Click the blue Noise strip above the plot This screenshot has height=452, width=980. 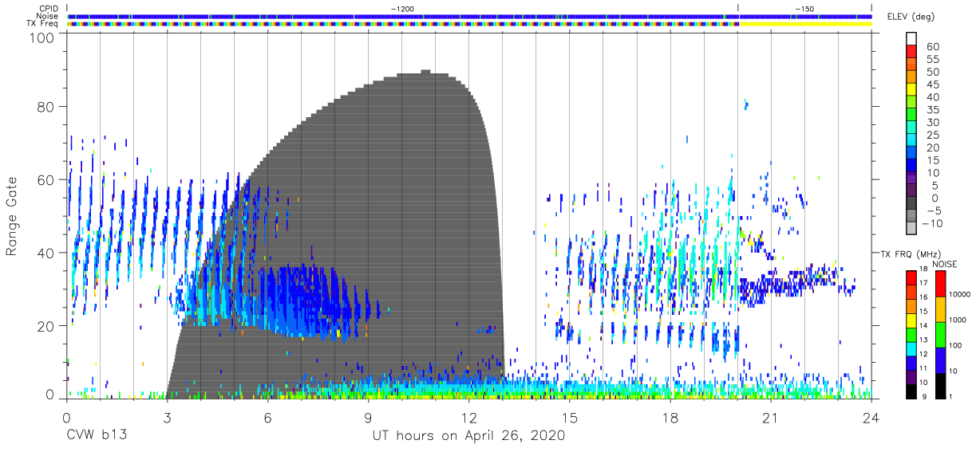(x=469, y=16)
